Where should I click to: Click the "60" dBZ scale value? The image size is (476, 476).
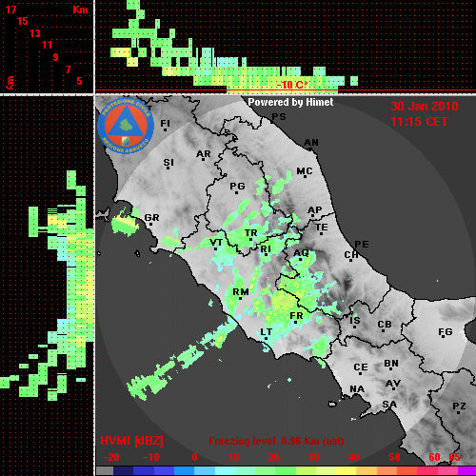[434, 457]
